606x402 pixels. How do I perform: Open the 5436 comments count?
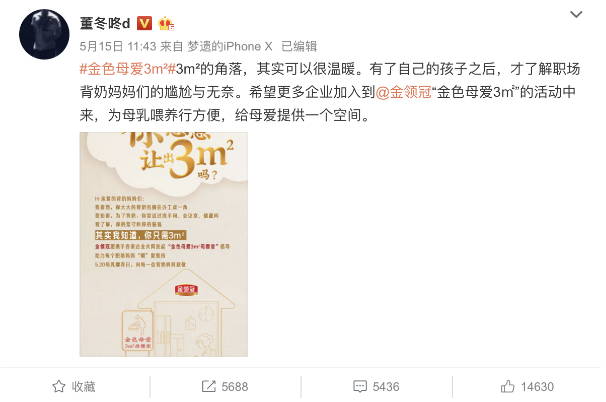(x=386, y=387)
